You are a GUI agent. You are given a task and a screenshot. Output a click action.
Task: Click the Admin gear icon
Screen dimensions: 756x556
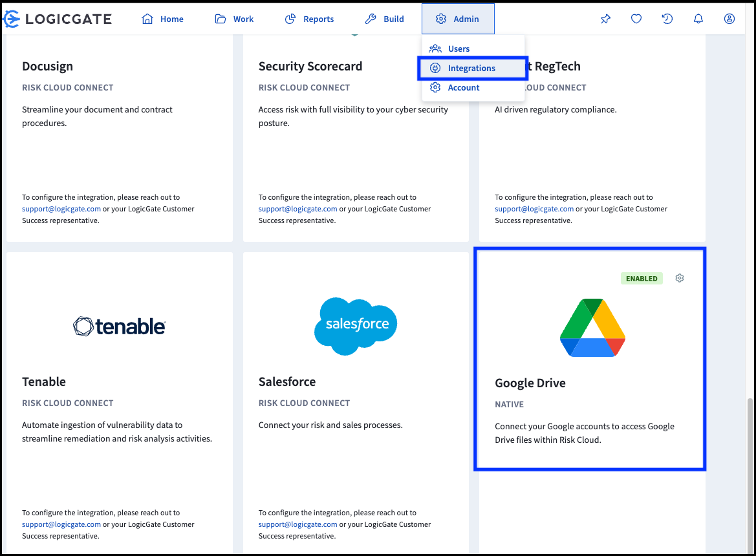(x=440, y=19)
